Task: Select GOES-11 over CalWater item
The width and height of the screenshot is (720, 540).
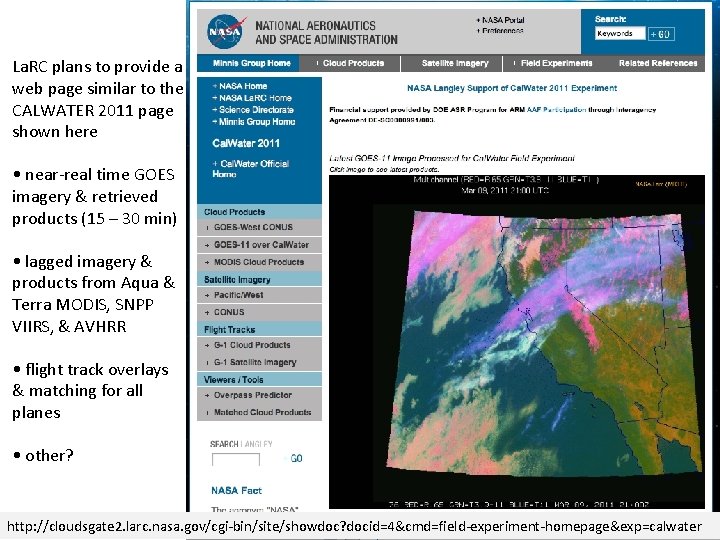Action: [x=259, y=245]
